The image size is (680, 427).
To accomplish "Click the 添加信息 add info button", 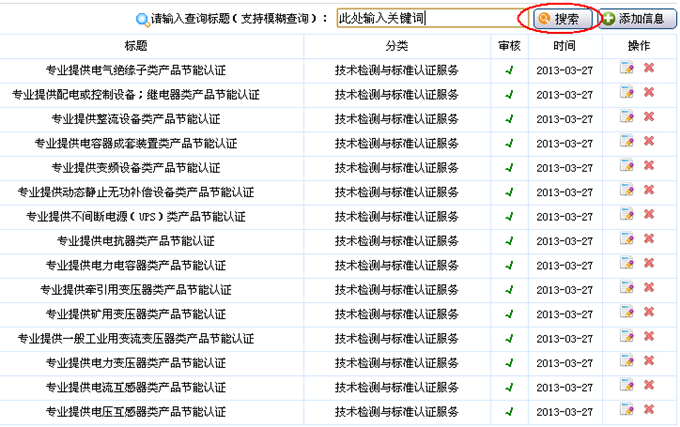I will click(637, 19).
